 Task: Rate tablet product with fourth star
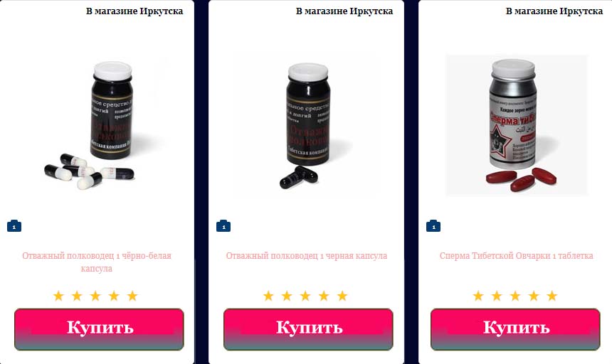534,296
